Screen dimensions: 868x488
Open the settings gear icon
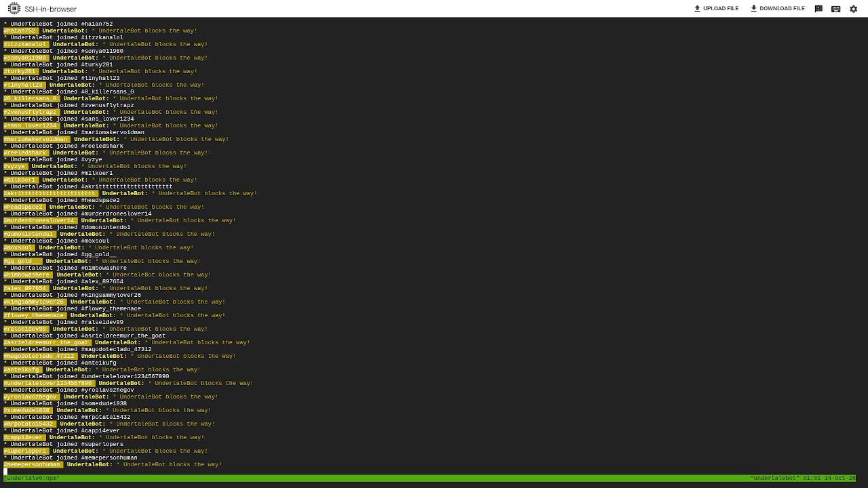pyautogui.click(x=854, y=9)
